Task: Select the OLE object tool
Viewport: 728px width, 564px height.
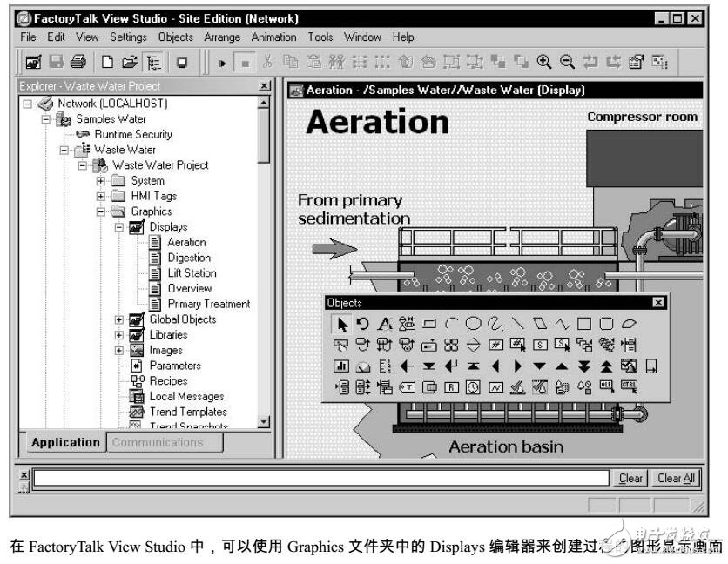Action: (x=604, y=386)
